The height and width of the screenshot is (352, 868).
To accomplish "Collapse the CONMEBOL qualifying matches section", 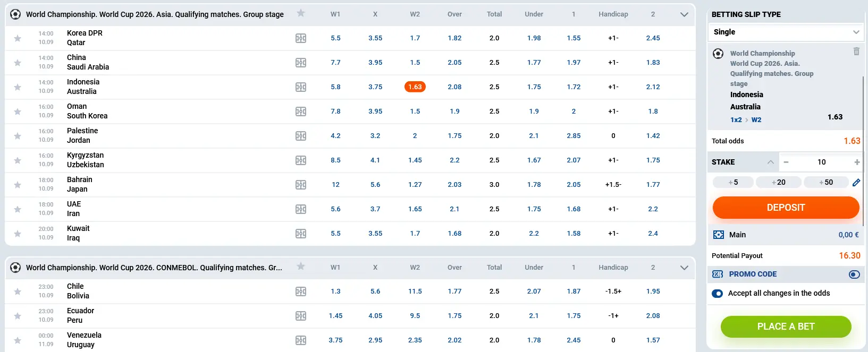I will 684,268.
